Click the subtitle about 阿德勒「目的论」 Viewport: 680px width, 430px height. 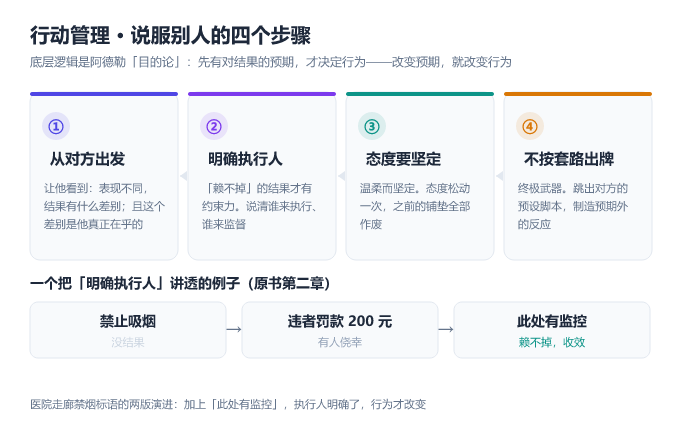pos(271,62)
